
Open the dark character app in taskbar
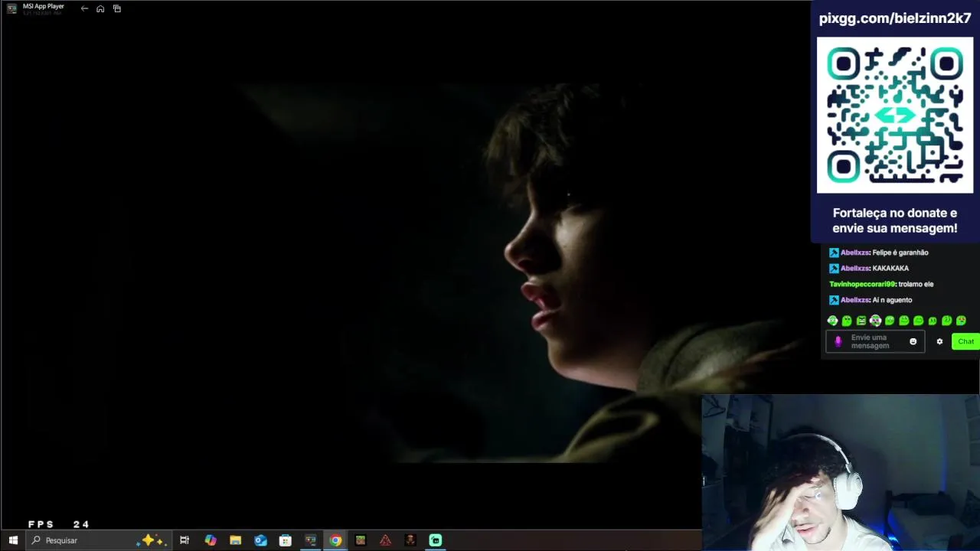tap(410, 540)
